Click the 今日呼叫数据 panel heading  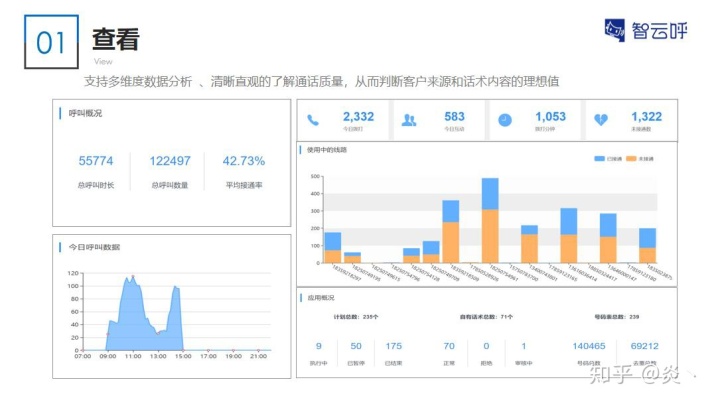(94, 247)
